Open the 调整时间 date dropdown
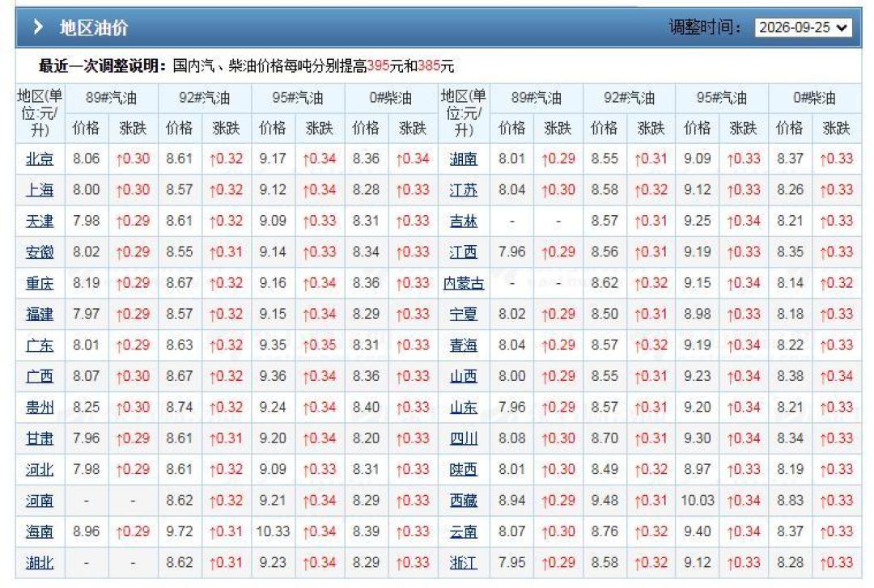874x588 pixels. [x=804, y=27]
